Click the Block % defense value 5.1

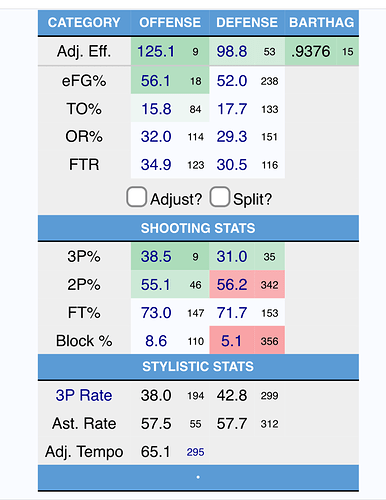pyautogui.click(x=231, y=341)
